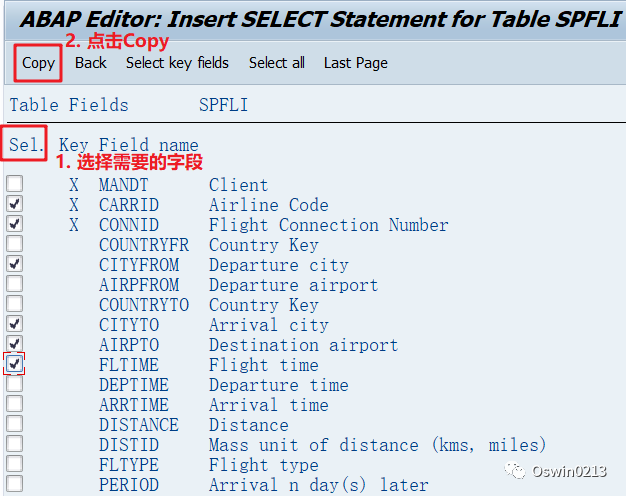Uncheck the CARRID Airline Code checkbox
626x496 pixels.
tap(15, 204)
